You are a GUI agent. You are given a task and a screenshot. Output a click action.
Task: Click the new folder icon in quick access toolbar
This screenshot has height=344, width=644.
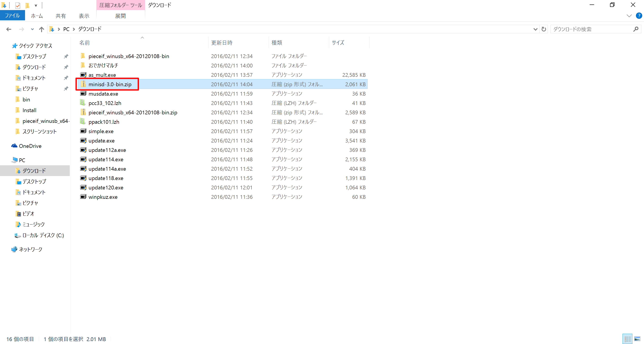(x=27, y=5)
